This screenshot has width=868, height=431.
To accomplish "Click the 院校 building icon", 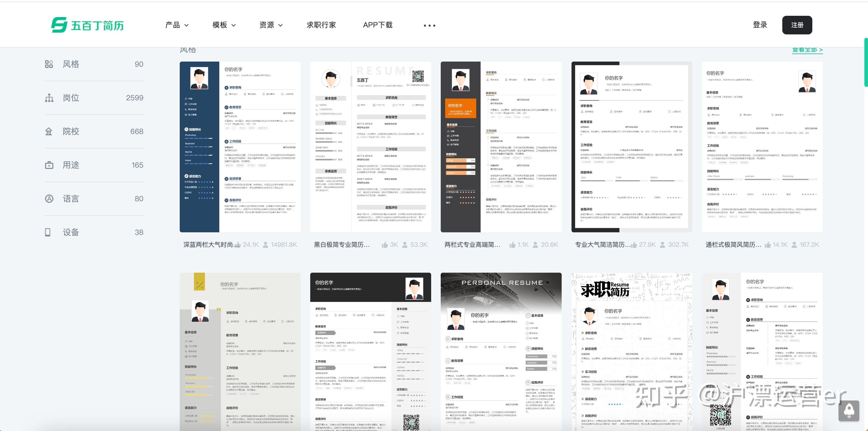I will coord(49,132).
